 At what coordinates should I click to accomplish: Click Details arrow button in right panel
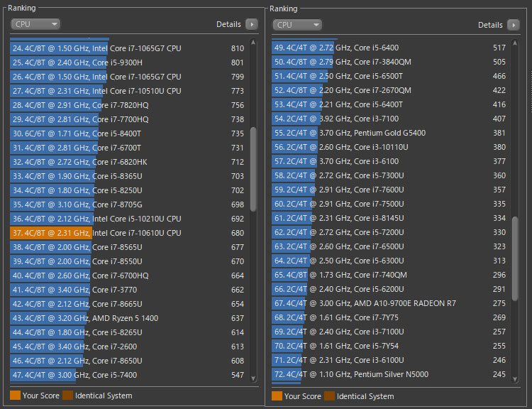[514, 25]
